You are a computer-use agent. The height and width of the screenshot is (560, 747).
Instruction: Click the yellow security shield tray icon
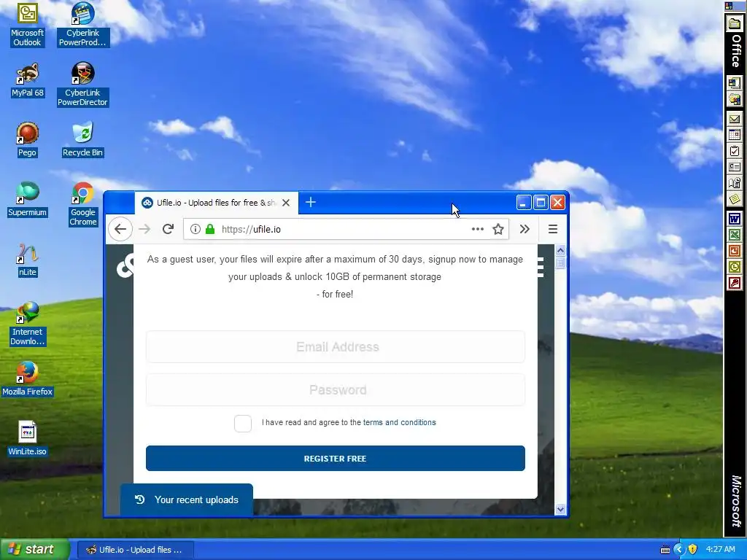click(692, 550)
